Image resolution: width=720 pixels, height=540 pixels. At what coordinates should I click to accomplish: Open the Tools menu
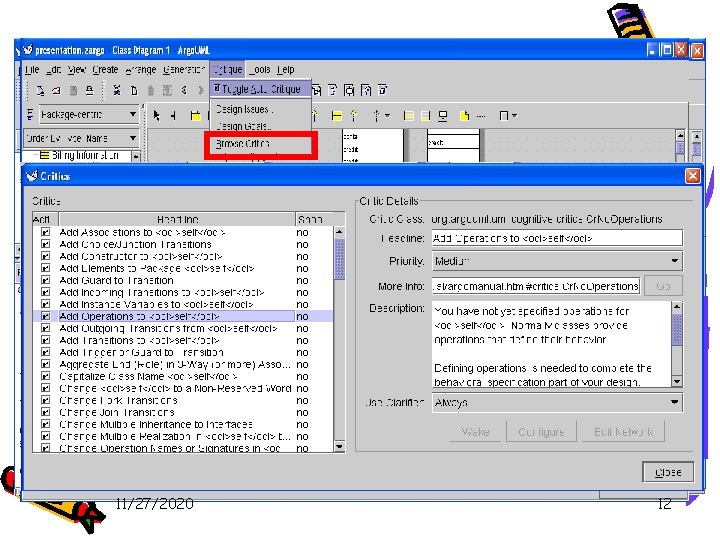pyautogui.click(x=260, y=70)
